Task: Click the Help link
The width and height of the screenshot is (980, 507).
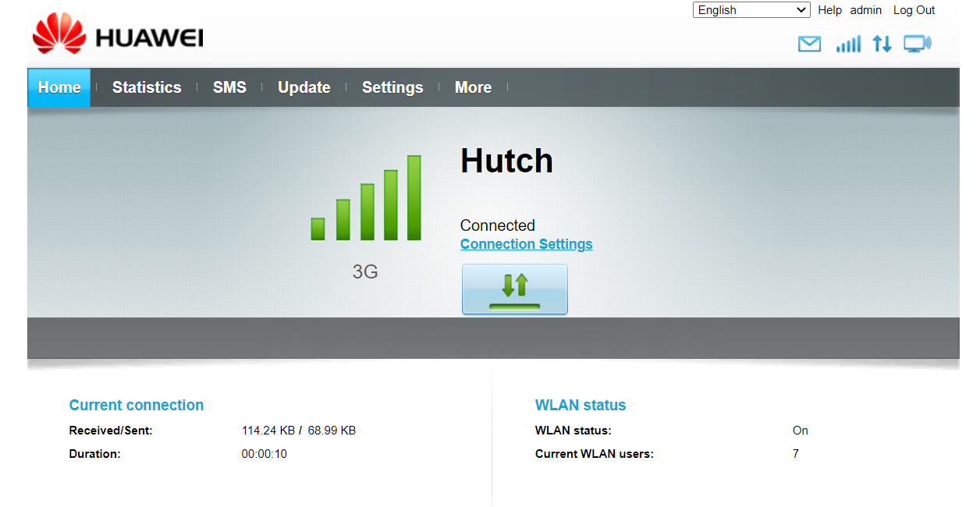Action: click(x=830, y=10)
